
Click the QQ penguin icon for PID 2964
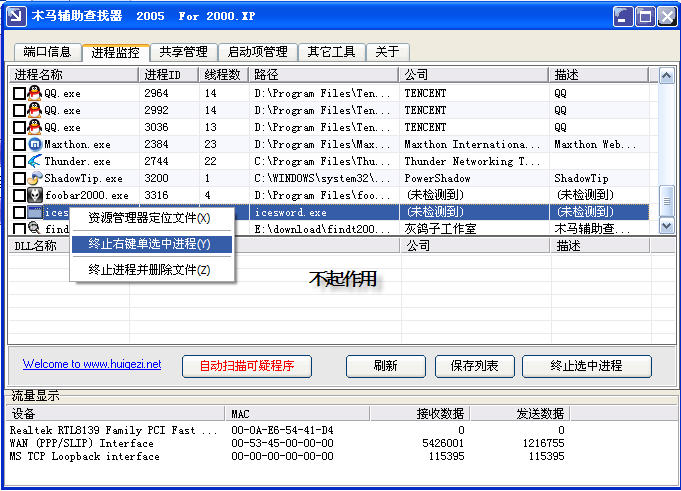[x=35, y=93]
